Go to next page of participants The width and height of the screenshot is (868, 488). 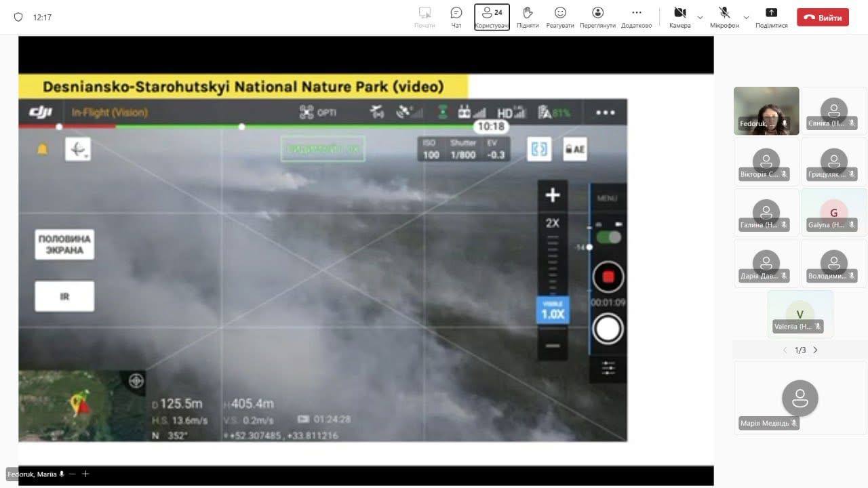point(815,350)
